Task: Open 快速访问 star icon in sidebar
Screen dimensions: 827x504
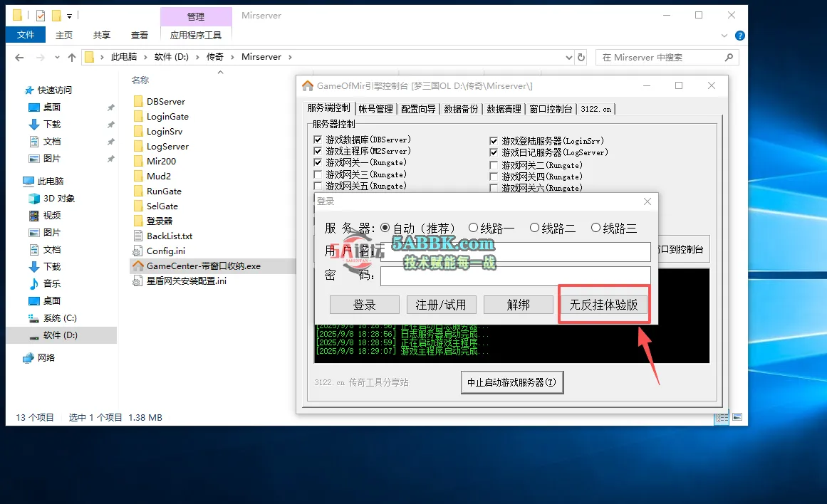Action: click(29, 90)
